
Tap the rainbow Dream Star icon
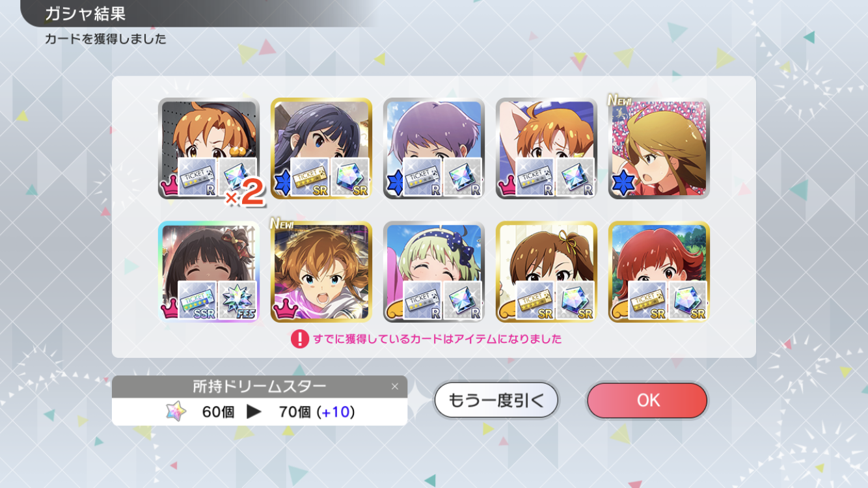pyautogui.click(x=176, y=412)
